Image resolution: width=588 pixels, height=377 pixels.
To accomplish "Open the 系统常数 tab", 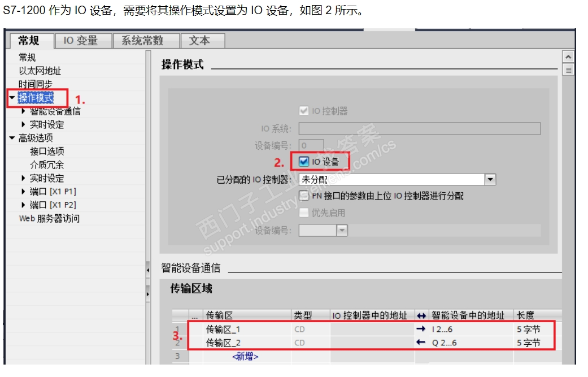I will click(x=146, y=41).
